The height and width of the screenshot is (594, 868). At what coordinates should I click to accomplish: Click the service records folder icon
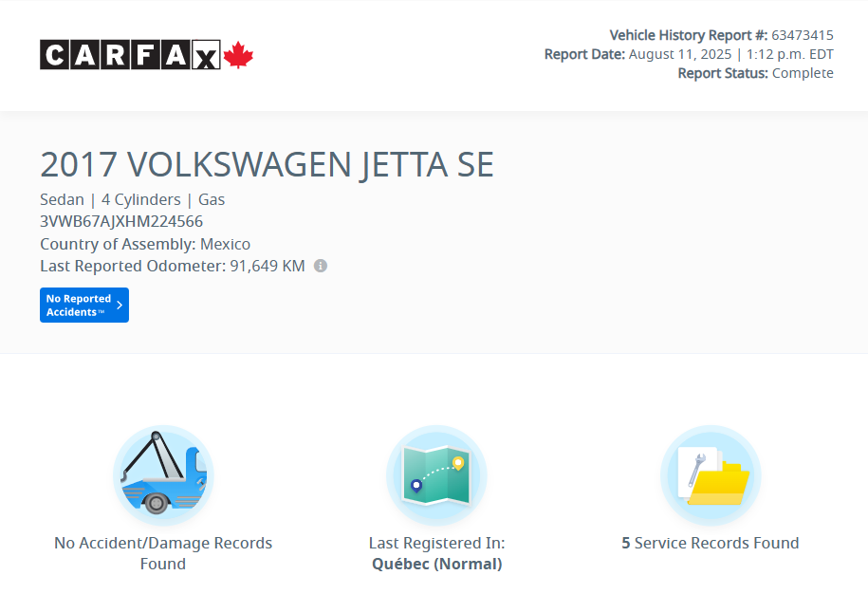click(711, 475)
